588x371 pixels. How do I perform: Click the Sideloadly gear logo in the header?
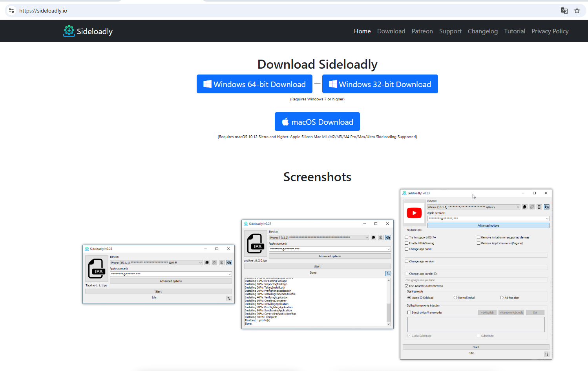(69, 31)
